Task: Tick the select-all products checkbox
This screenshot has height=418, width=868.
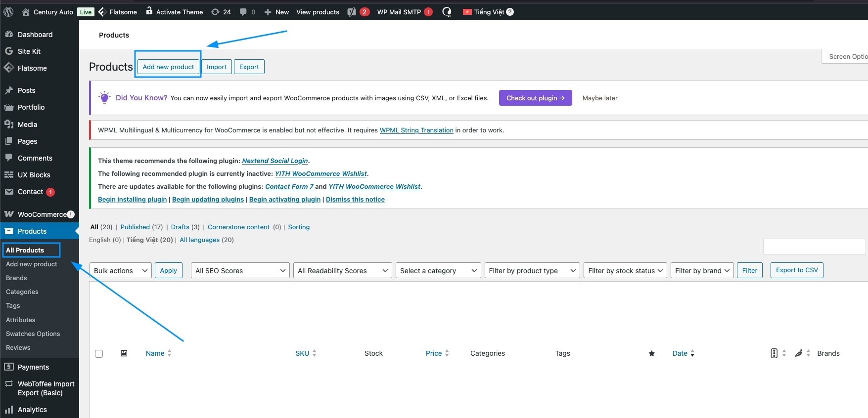Action: pos(99,354)
